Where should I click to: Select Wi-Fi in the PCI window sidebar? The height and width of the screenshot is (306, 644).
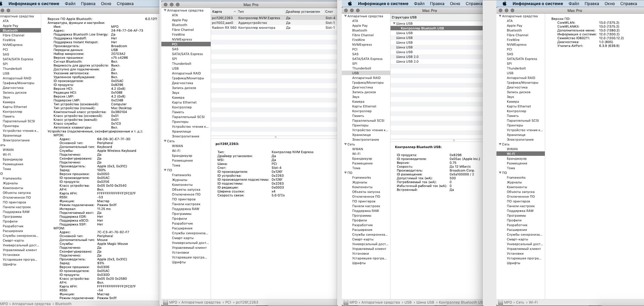(176, 151)
